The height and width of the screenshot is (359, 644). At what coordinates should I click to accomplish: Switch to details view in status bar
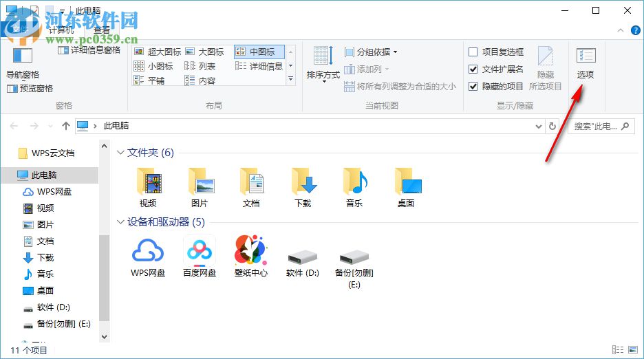pyautogui.click(x=618, y=349)
